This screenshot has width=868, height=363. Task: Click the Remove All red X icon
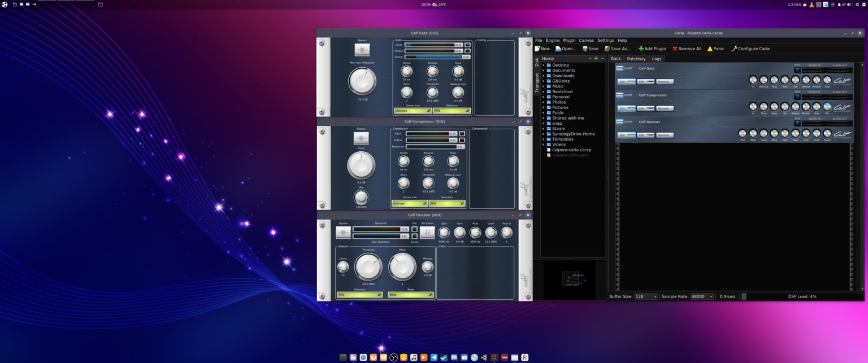(675, 49)
